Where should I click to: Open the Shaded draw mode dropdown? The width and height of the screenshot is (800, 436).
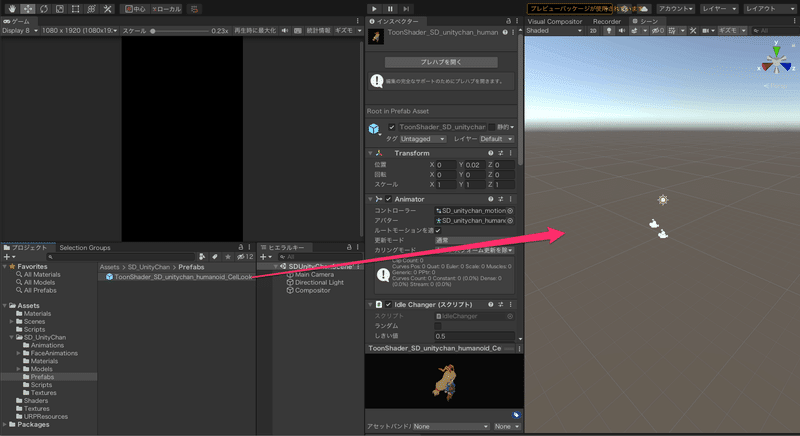(554, 31)
